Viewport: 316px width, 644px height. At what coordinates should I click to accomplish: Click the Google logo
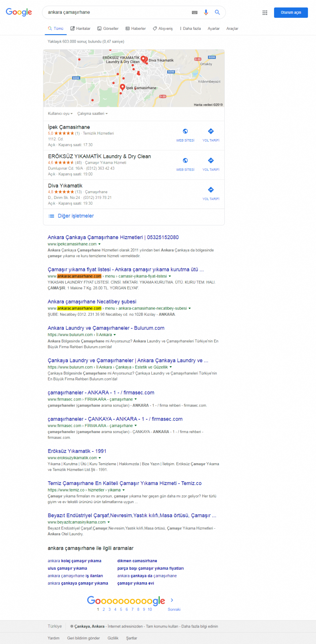coord(19,12)
